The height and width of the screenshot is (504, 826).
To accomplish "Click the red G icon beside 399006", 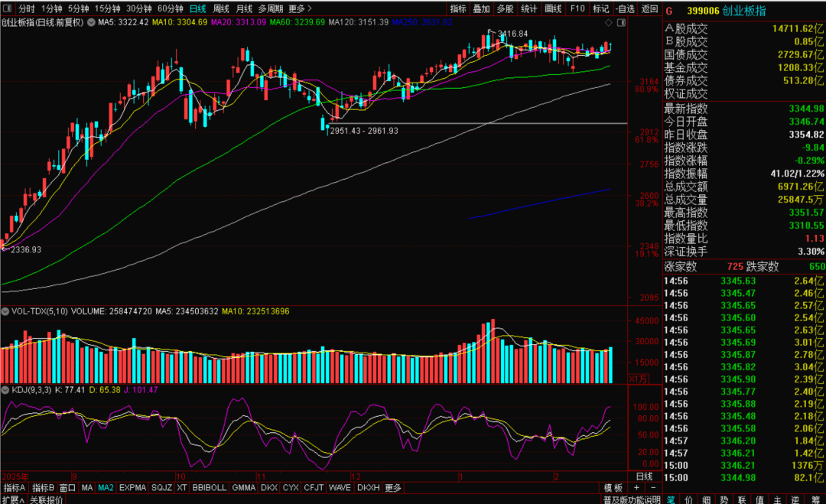I will pyautogui.click(x=669, y=11).
